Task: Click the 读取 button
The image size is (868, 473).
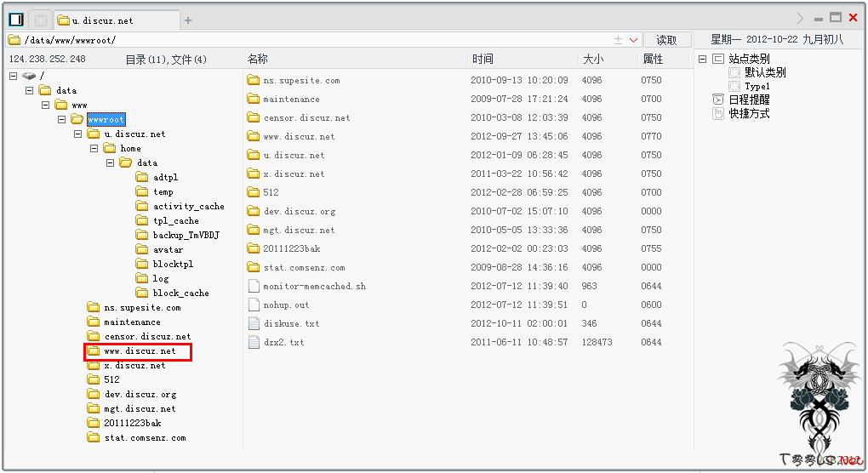Action: point(666,40)
